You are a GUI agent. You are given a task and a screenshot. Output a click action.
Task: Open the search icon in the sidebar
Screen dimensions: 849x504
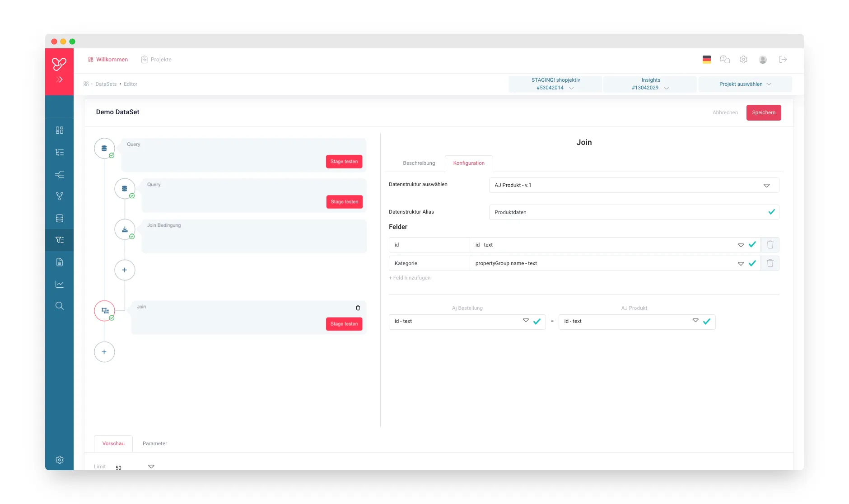(59, 306)
